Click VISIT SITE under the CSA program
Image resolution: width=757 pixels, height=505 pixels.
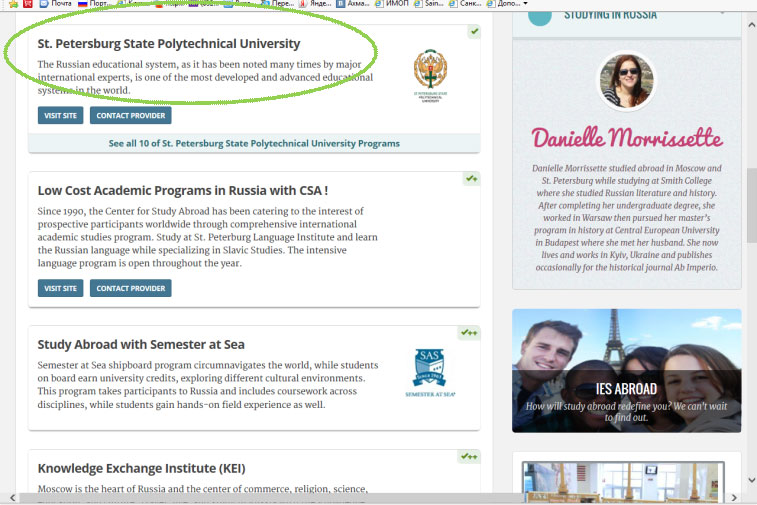60,288
